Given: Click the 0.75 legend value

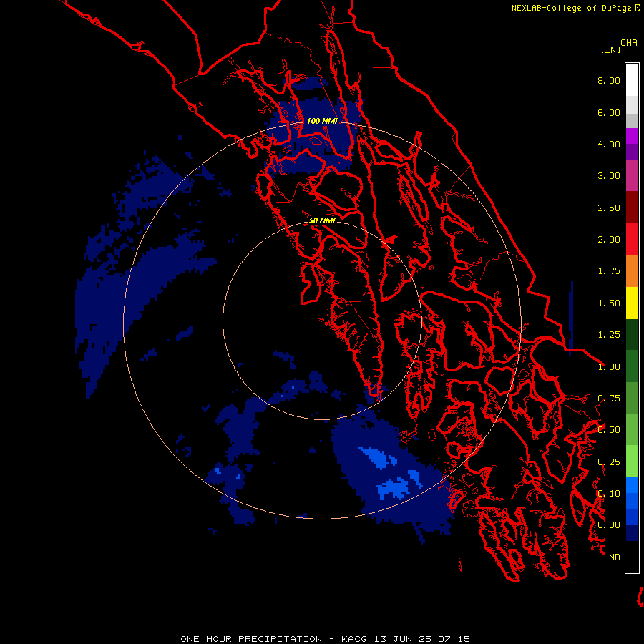Looking at the screenshot, I should pos(609,399).
